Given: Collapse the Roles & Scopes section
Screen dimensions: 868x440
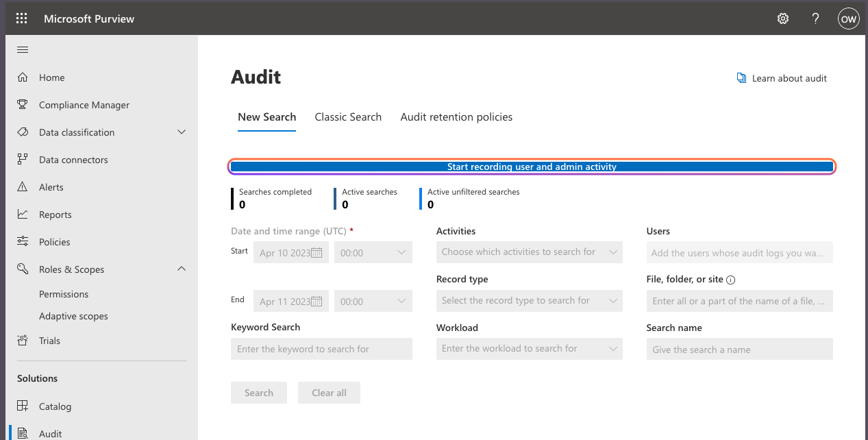Looking at the screenshot, I should tap(182, 269).
